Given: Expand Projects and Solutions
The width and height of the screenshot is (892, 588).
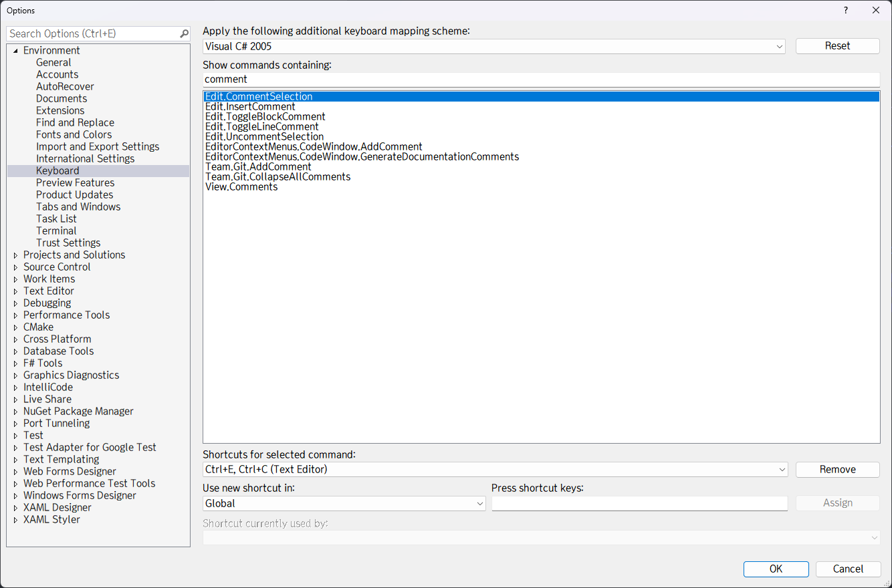Looking at the screenshot, I should [15, 255].
